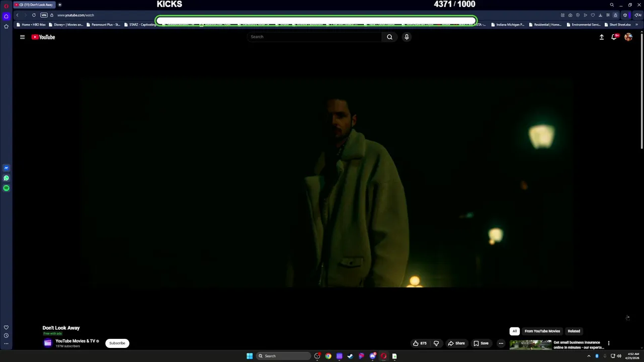Viewport: 644px width, 362px height.
Task: Expand the bookmarks bar overflow chevron
Action: tap(637, 25)
